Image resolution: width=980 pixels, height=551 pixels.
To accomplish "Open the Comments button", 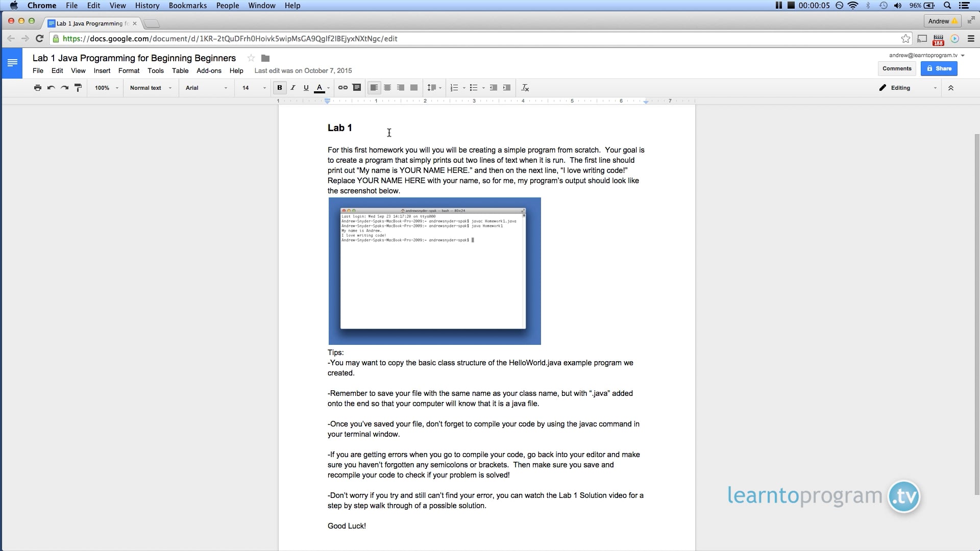I will point(897,68).
